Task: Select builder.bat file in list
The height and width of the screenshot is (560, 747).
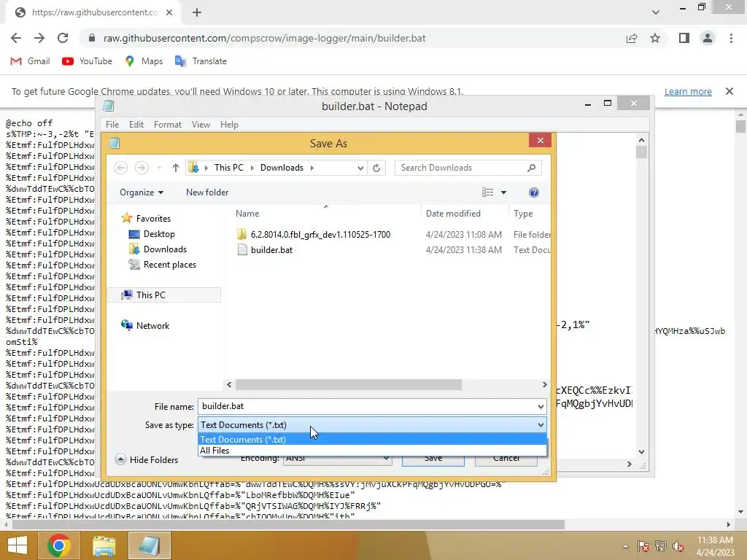Action: click(x=265, y=249)
